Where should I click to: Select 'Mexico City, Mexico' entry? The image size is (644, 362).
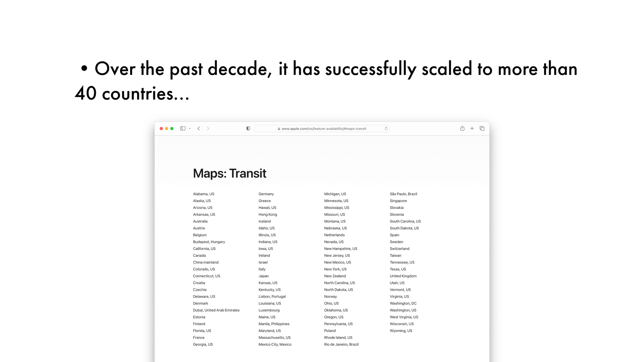tap(275, 344)
